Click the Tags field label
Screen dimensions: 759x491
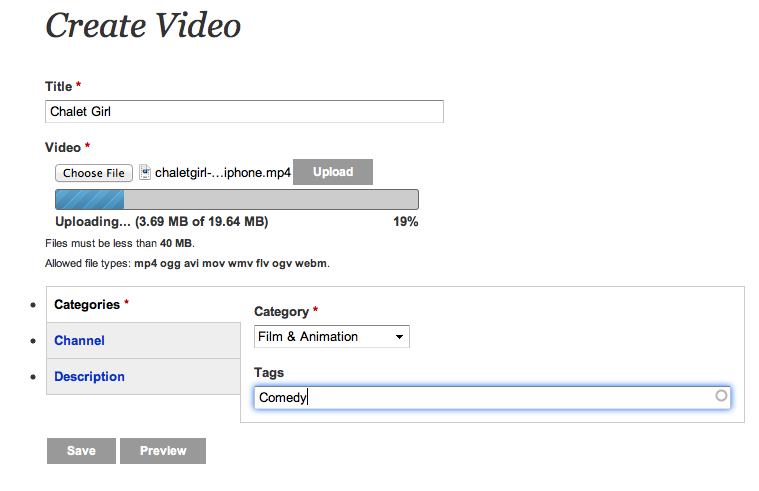[x=269, y=372]
